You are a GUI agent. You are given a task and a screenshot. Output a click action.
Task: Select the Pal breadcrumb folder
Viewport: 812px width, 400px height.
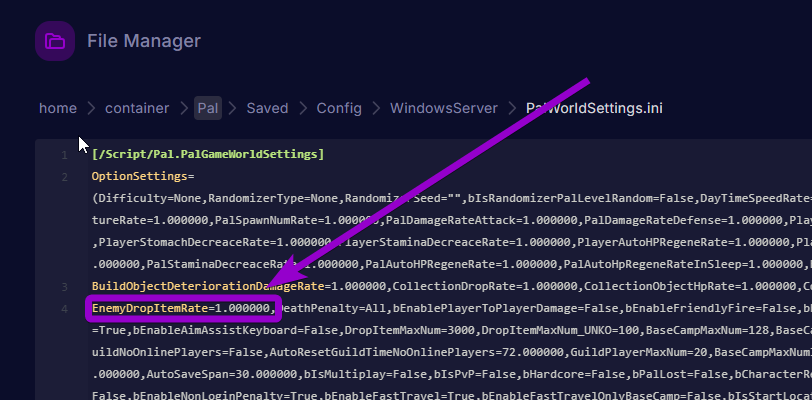tap(208, 108)
